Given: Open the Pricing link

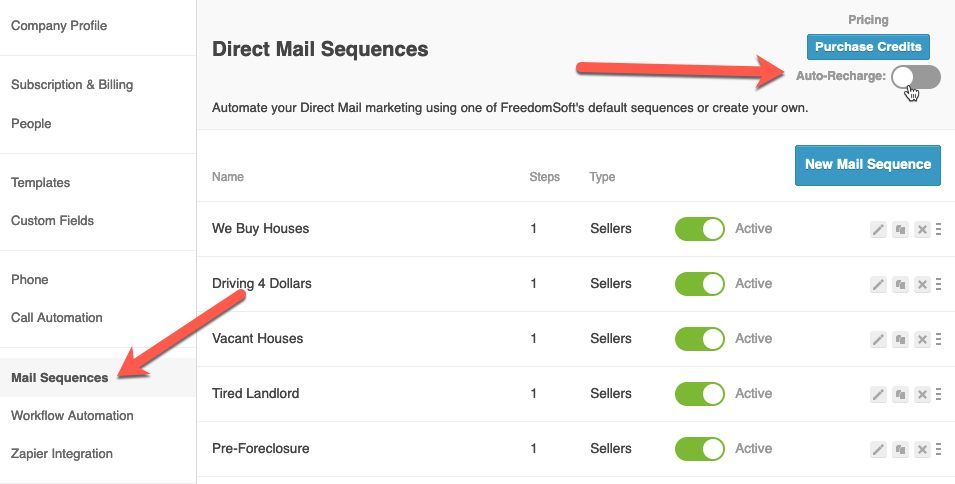Looking at the screenshot, I should pyautogui.click(x=867, y=20).
